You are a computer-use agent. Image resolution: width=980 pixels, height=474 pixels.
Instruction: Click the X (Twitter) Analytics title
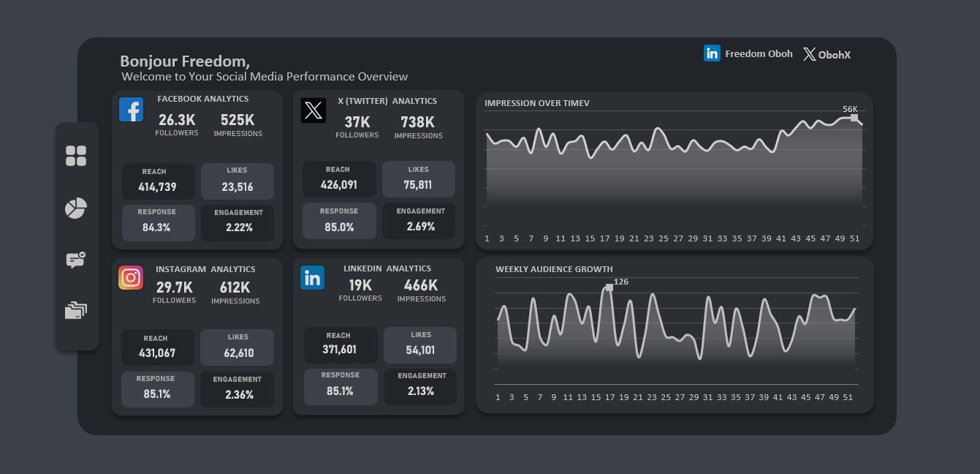[387, 101]
